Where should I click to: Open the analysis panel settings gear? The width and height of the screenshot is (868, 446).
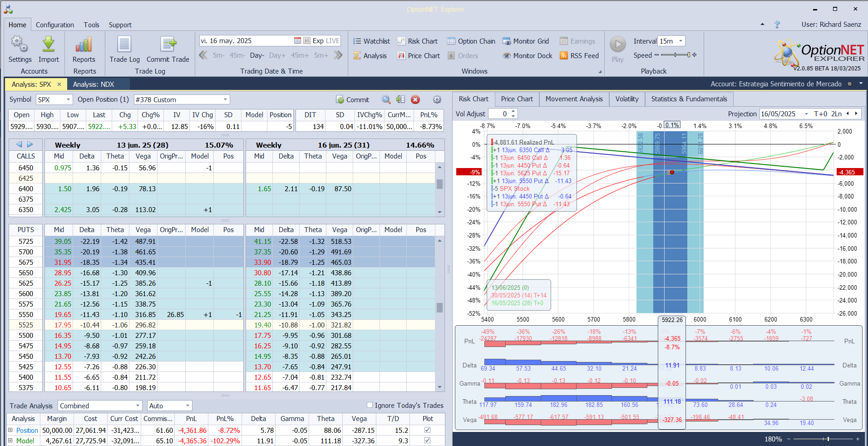[x=437, y=100]
